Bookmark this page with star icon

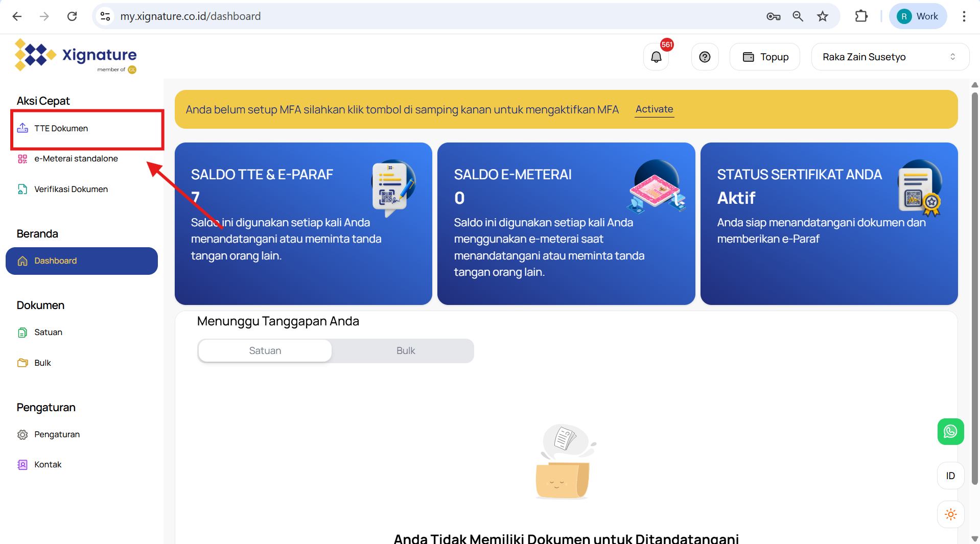pos(822,16)
